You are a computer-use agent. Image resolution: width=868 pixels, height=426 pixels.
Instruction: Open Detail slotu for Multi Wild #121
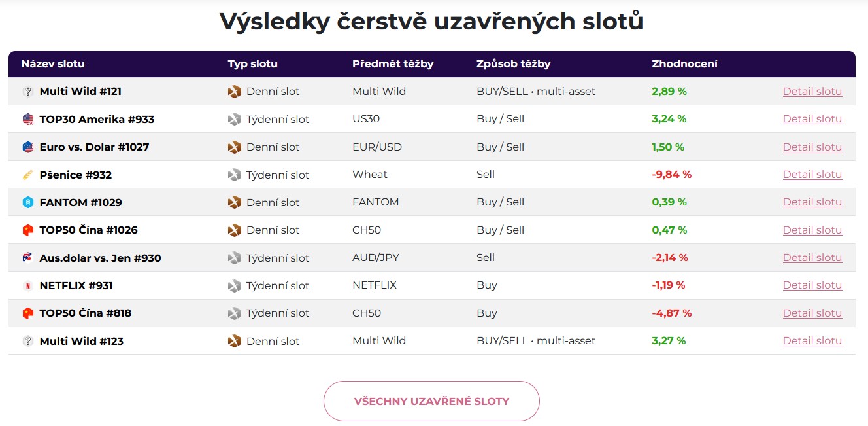(812, 91)
